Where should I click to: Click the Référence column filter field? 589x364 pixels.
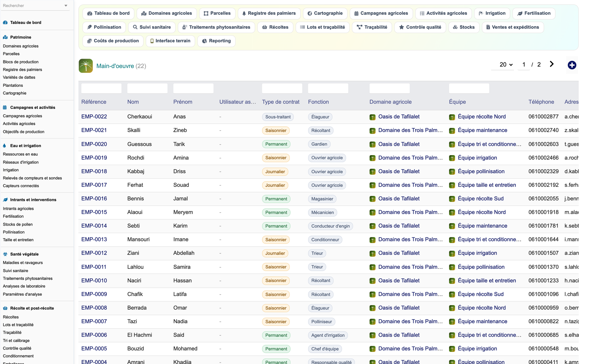pyautogui.click(x=101, y=88)
